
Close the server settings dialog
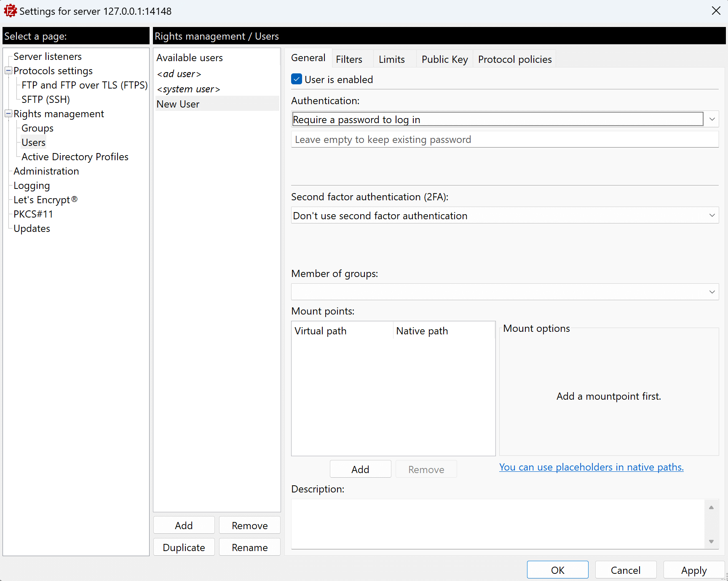pyautogui.click(x=716, y=11)
